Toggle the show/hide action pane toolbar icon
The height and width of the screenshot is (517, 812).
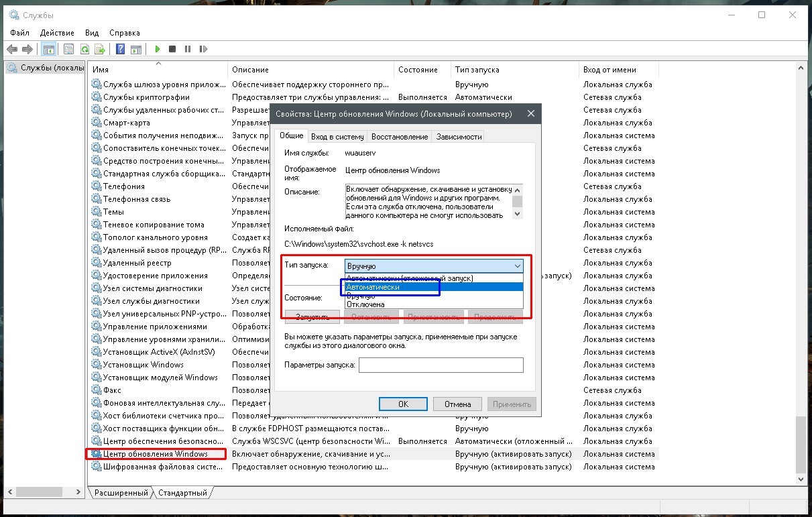[136, 49]
